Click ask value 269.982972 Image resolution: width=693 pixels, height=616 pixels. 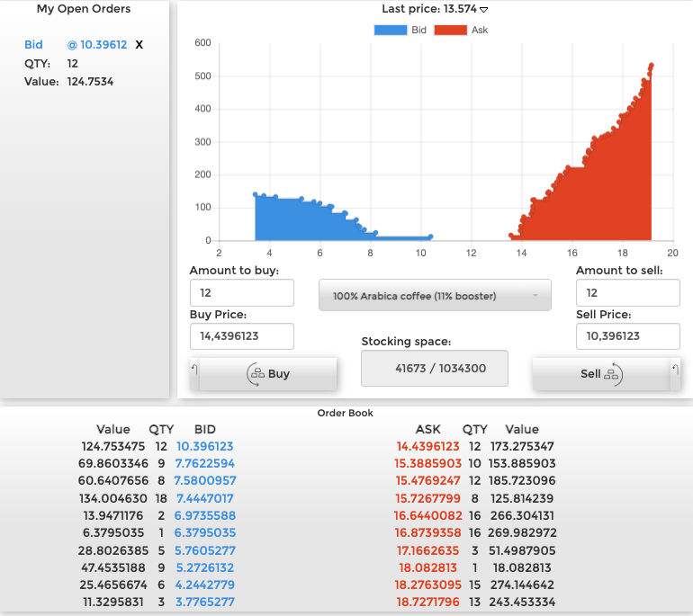pos(522,533)
